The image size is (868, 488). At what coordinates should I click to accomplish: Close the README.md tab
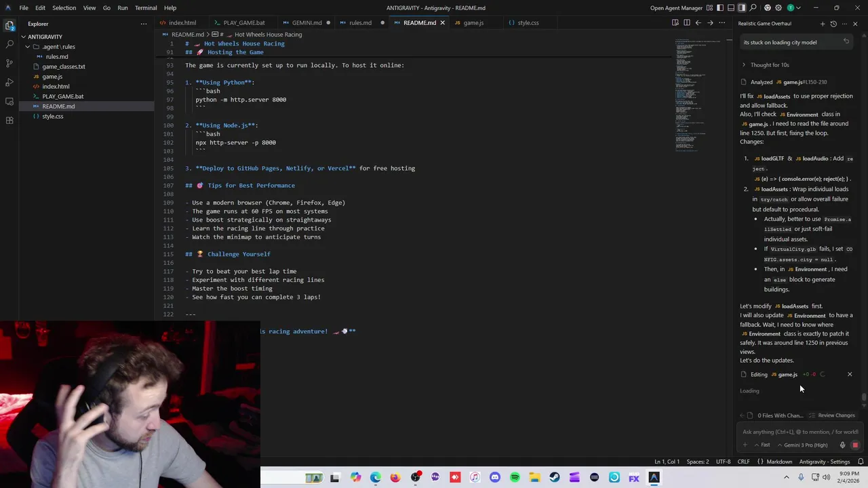442,22
